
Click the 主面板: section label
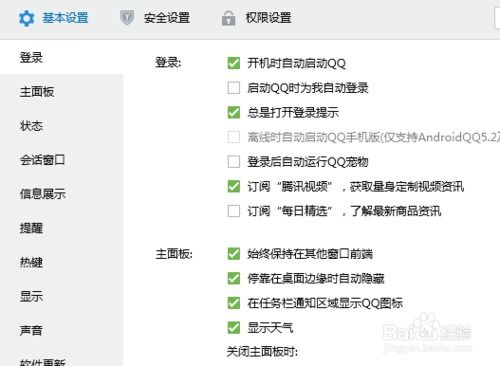[x=174, y=254]
